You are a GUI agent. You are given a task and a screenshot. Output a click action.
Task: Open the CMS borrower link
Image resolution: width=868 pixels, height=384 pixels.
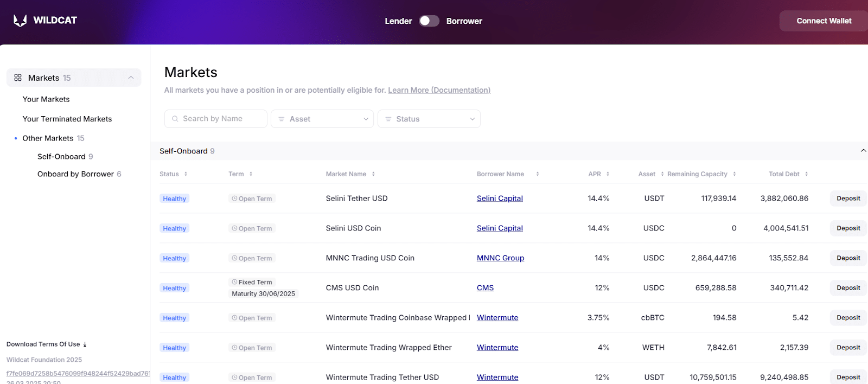pyautogui.click(x=485, y=288)
